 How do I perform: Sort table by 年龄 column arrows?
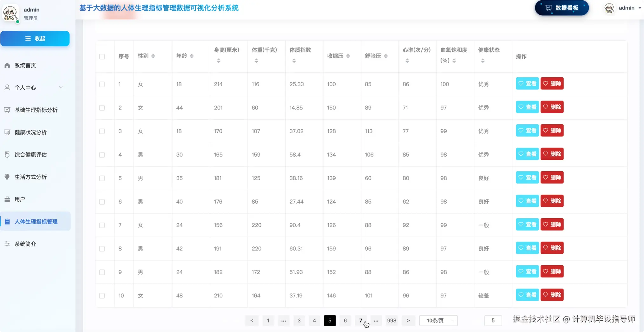pyautogui.click(x=192, y=56)
